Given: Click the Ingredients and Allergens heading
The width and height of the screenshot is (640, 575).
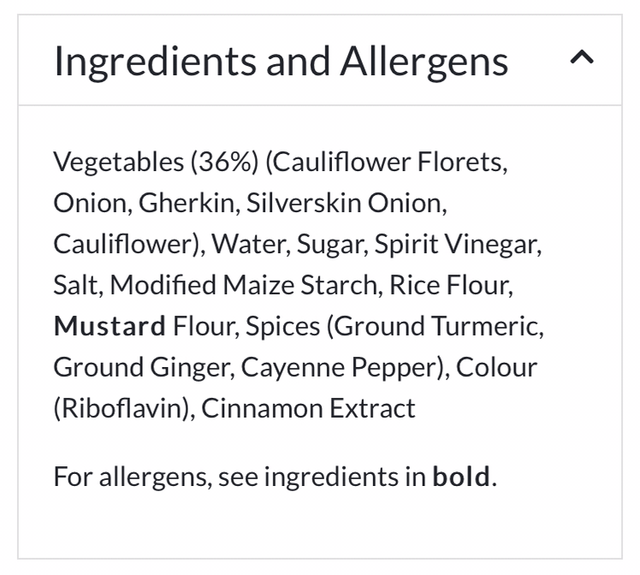Looking at the screenshot, I should point(281,61).
